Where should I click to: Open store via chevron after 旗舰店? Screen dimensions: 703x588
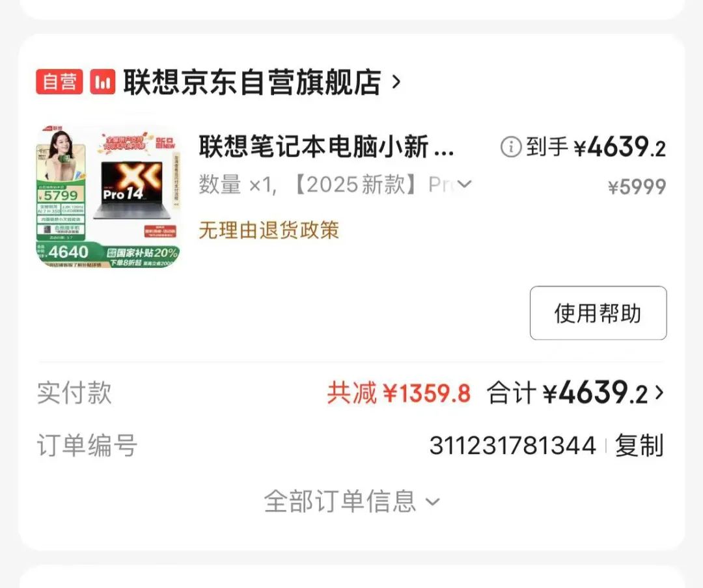[x=396, y=82]
